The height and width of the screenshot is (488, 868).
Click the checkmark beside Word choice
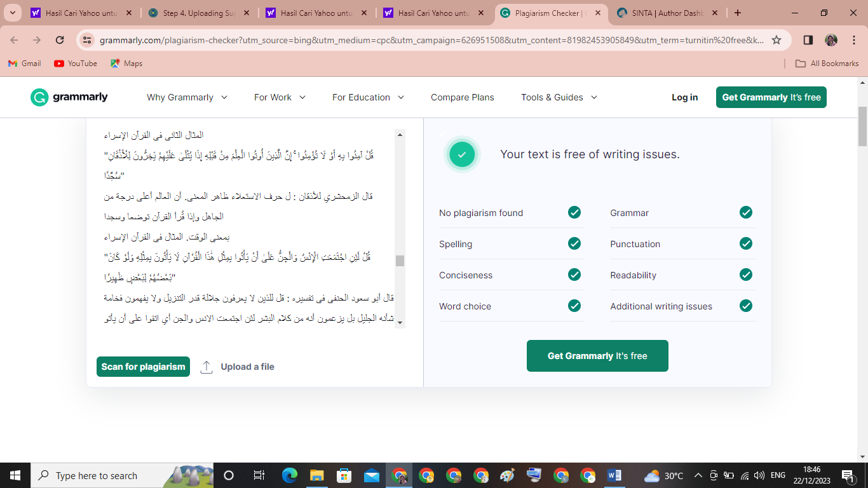click(574, 306)
